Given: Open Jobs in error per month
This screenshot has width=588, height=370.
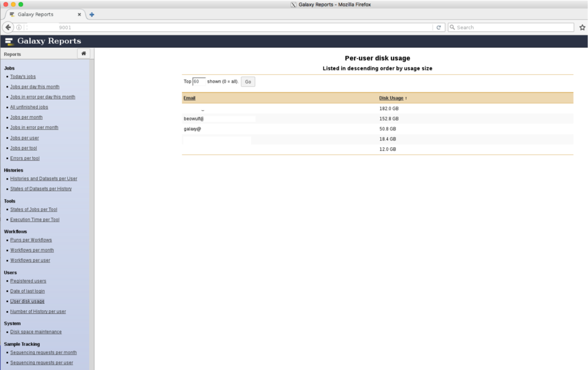Looking at the screenshot, I should [x=34, y=127].
